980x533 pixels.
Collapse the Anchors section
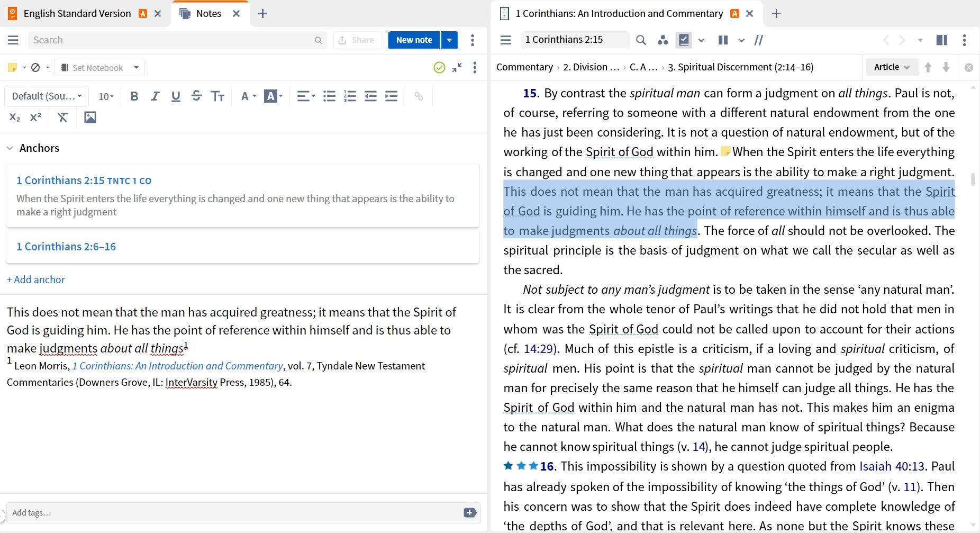point(10,148)
